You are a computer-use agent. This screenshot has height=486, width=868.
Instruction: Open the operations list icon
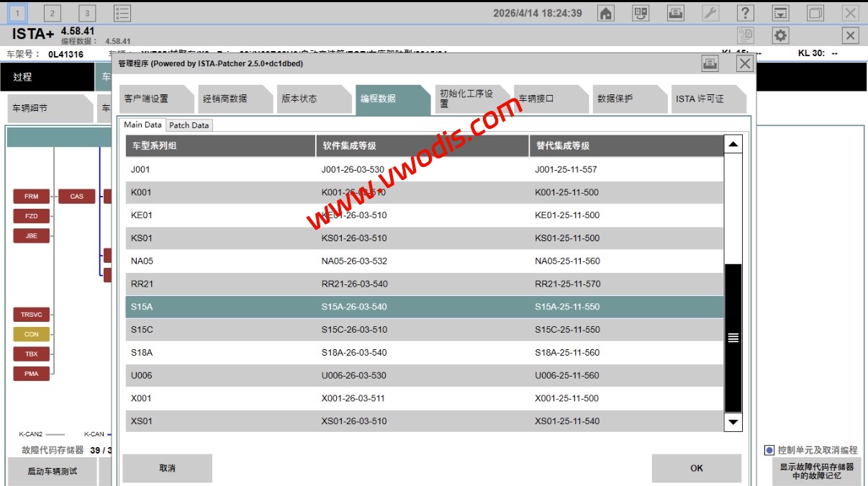(x=122, y=13)
